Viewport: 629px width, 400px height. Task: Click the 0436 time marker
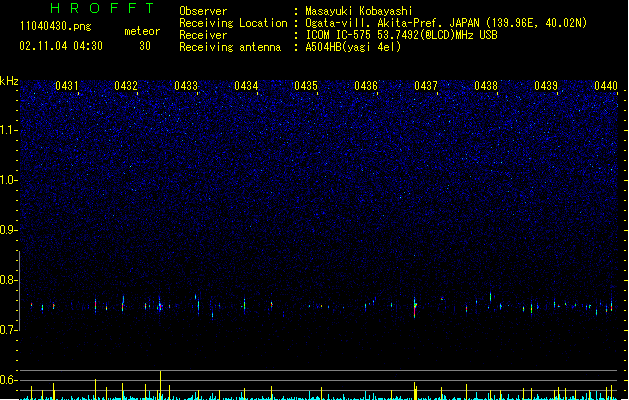(366, 86)
